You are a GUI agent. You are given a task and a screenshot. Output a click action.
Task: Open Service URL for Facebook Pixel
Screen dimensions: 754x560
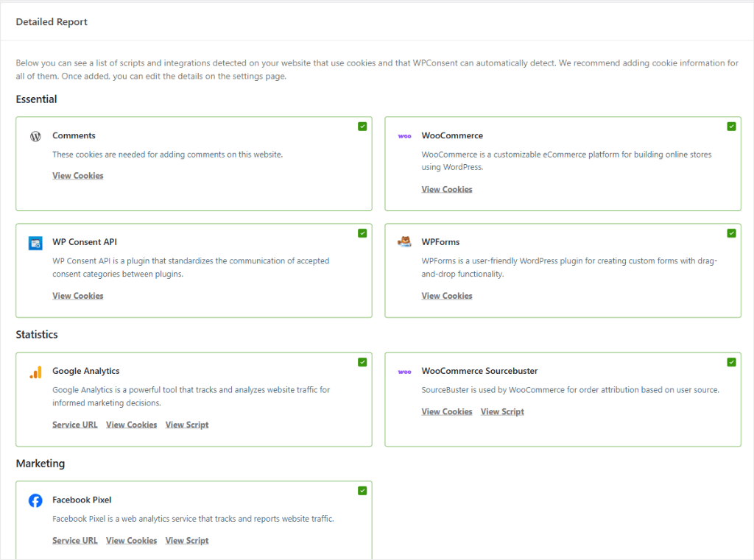(x=75, y=541)
